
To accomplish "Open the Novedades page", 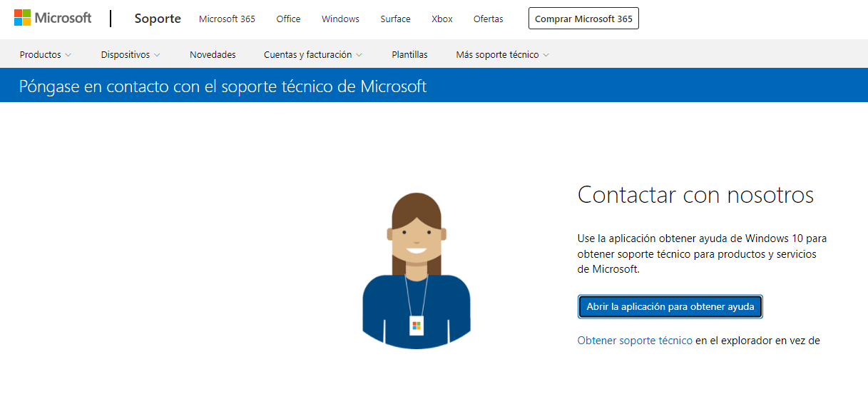I will coord(213,54).
